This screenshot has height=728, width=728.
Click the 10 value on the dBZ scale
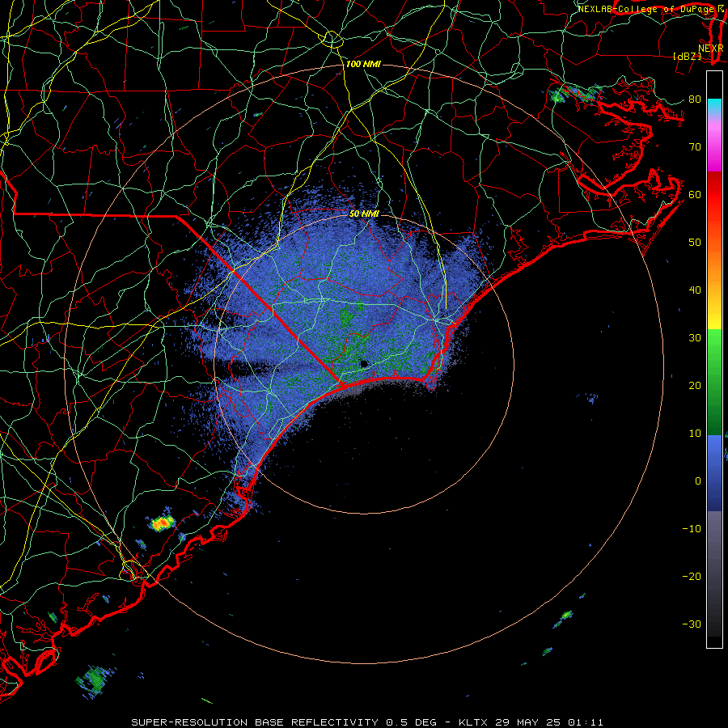click(x=695, y=434)
